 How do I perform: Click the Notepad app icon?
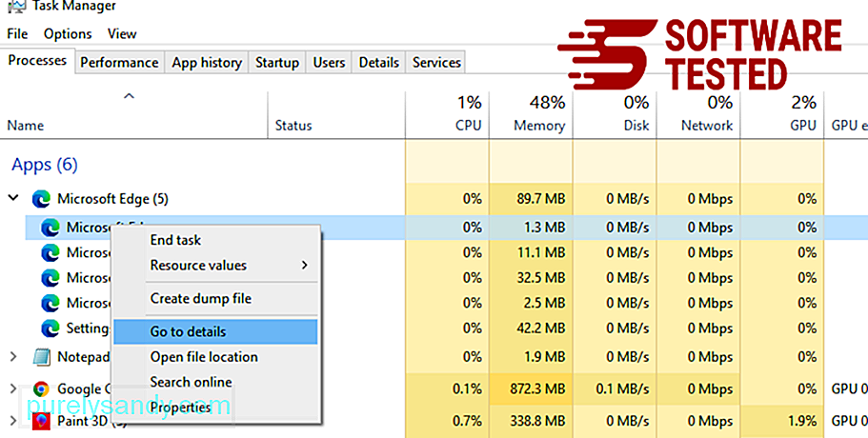(42, 357)
